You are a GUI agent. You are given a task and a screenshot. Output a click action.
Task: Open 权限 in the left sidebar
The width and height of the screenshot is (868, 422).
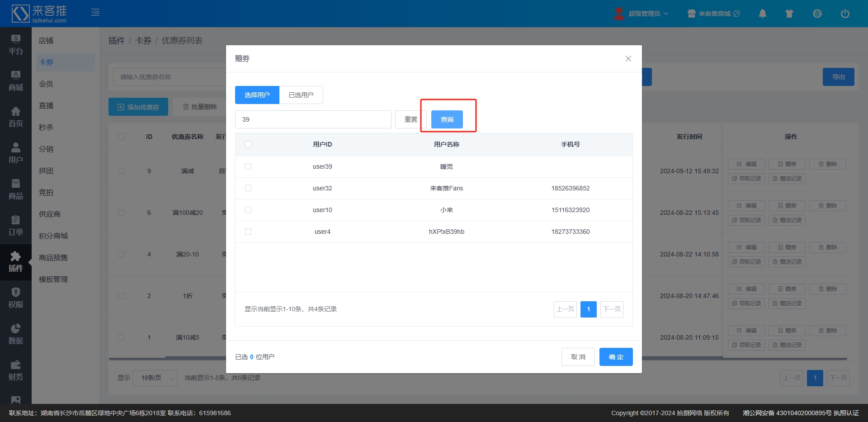point(16,298)
